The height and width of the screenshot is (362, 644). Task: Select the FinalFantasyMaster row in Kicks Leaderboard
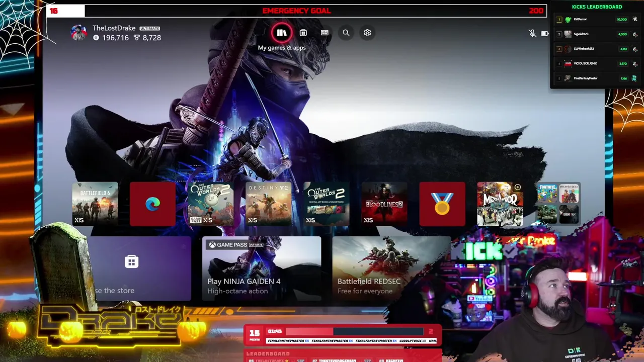[x=597, y=78]
